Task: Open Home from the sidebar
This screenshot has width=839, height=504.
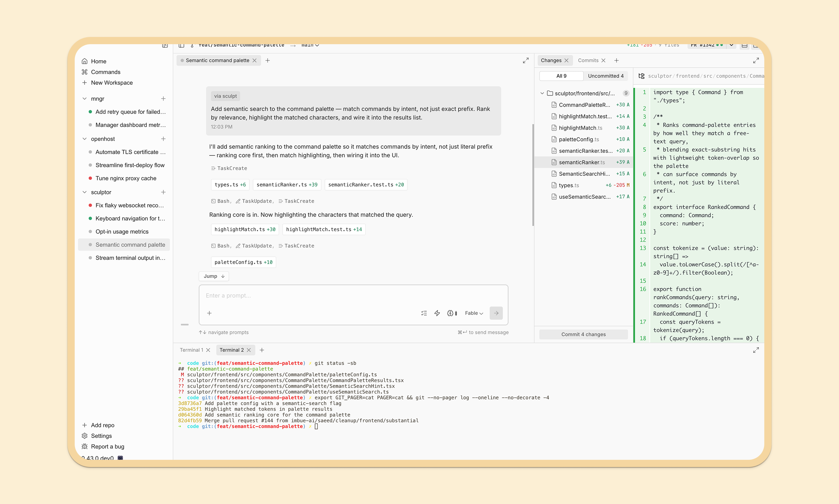Action: point(99,61)
